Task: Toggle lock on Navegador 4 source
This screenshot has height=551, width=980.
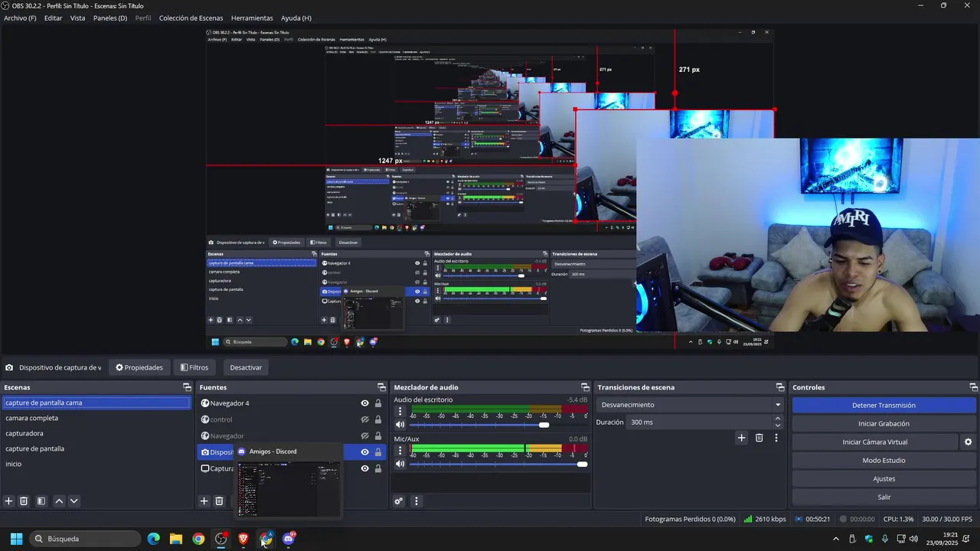Action: pos(377,403)
